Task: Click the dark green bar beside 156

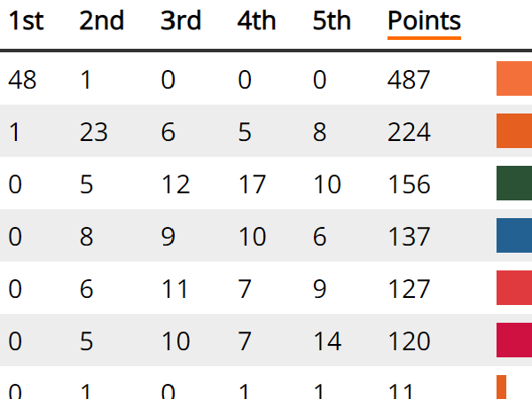Action: 514,184
